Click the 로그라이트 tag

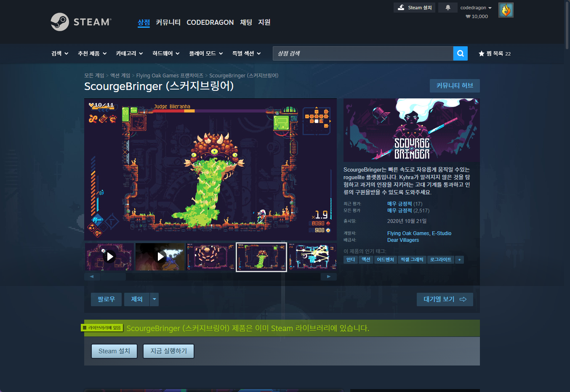point(441,260)
